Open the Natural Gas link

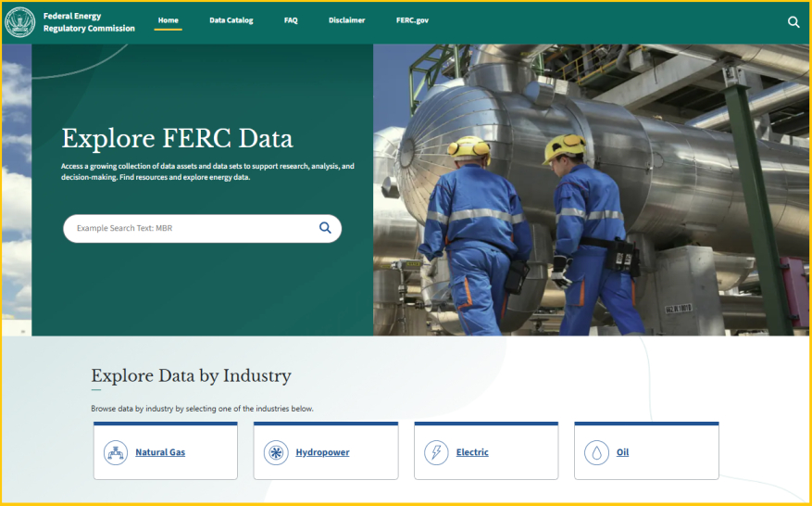coord(160,452)
